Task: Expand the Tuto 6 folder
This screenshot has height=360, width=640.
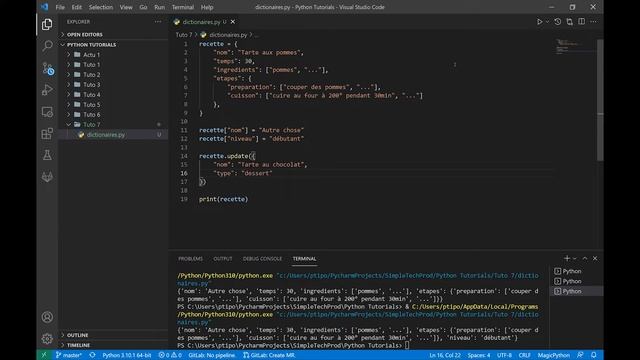Action: pyautogui.click(x=113, y=115)
